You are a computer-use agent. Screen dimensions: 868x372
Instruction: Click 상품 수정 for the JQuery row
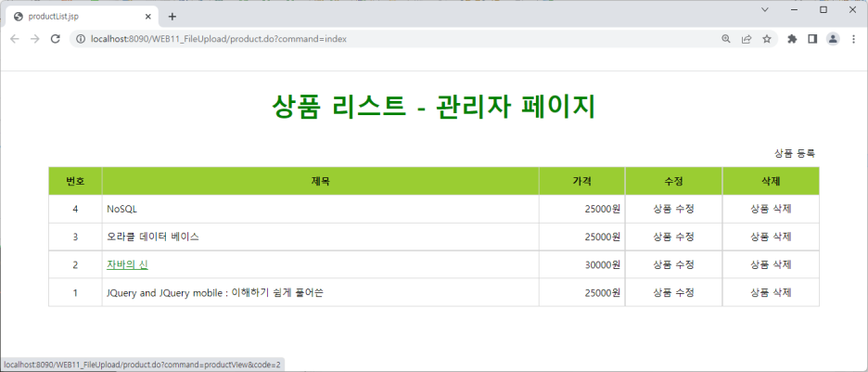tap(673, 292)
